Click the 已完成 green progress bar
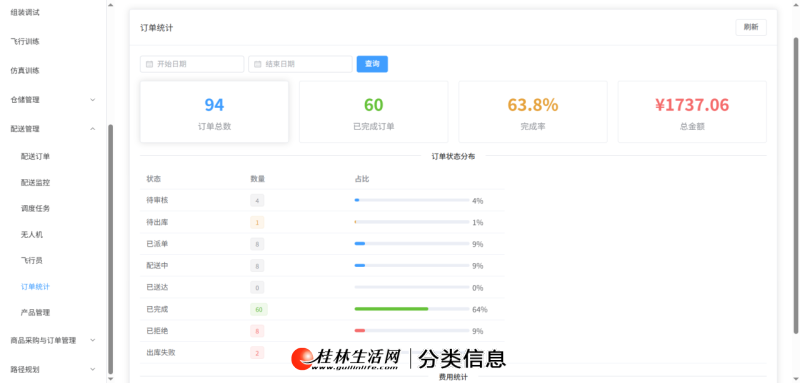The width and height of the screenshot is (800, 383). 412,309
